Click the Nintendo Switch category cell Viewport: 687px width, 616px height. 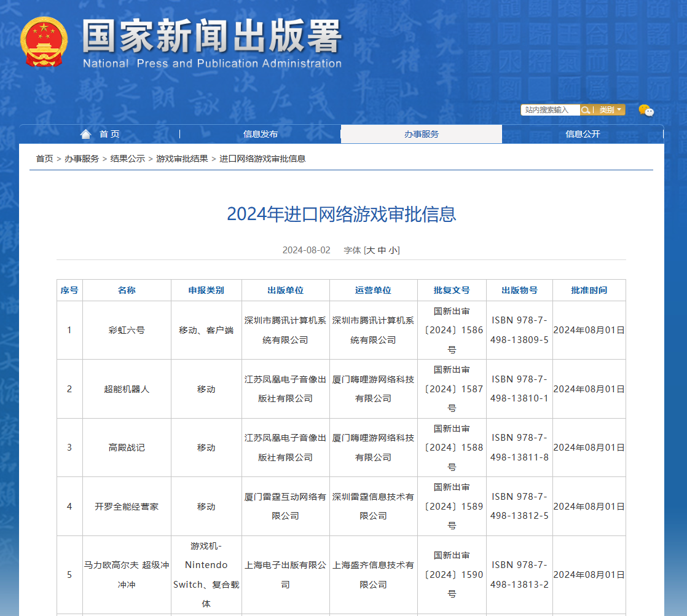206,575
